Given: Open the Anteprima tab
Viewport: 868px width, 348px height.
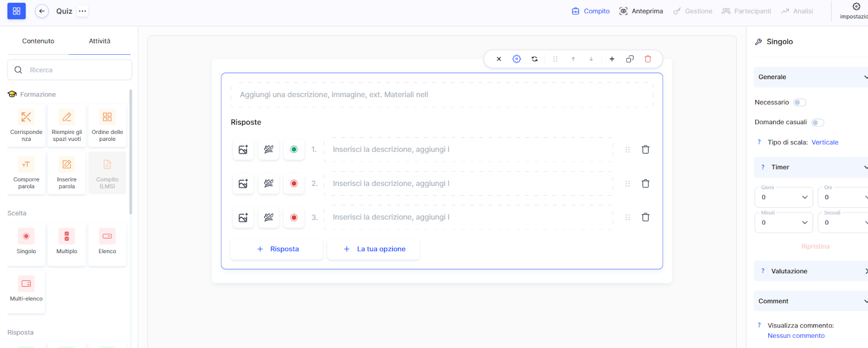Looking at the screenshot, I should [641, 11].
